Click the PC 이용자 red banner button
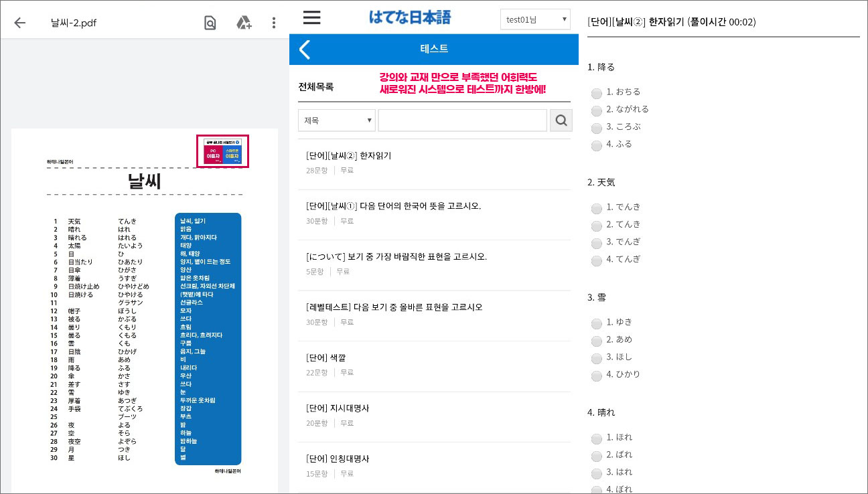Image resolution: width=868 pixels, height=494 pixels. coord(212,156)
